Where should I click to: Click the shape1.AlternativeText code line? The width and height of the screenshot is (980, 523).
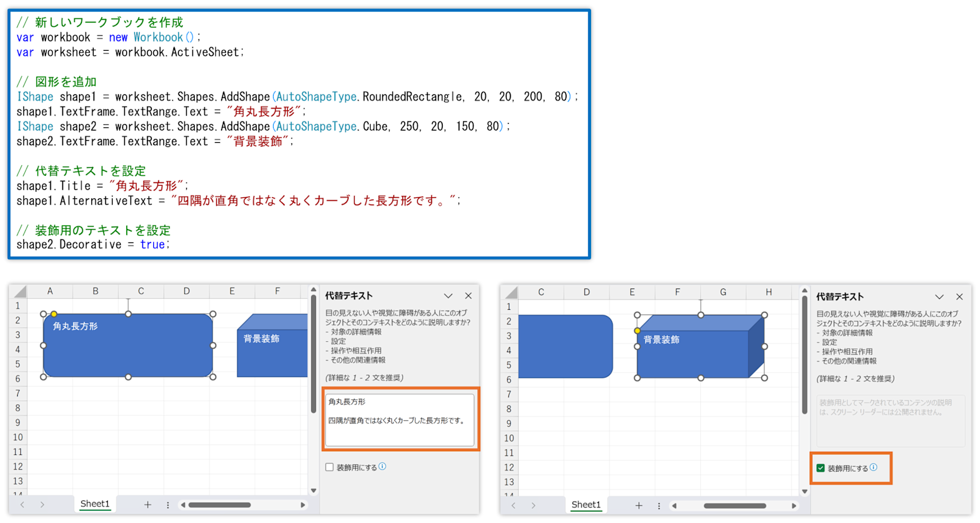tap(238, 200)
